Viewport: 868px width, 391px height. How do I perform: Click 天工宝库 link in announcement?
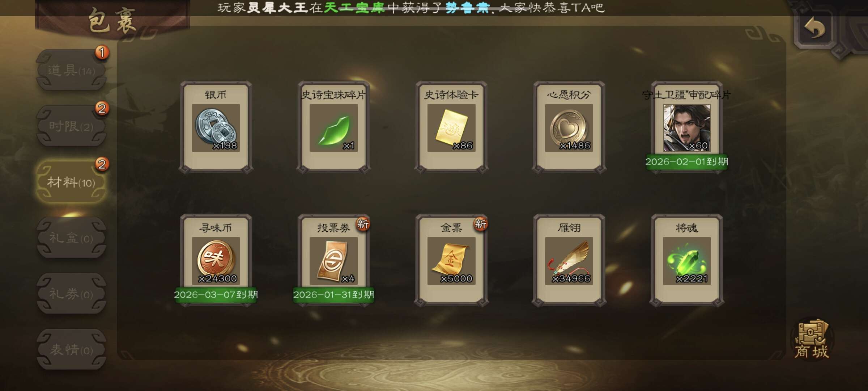click(354, 8)
